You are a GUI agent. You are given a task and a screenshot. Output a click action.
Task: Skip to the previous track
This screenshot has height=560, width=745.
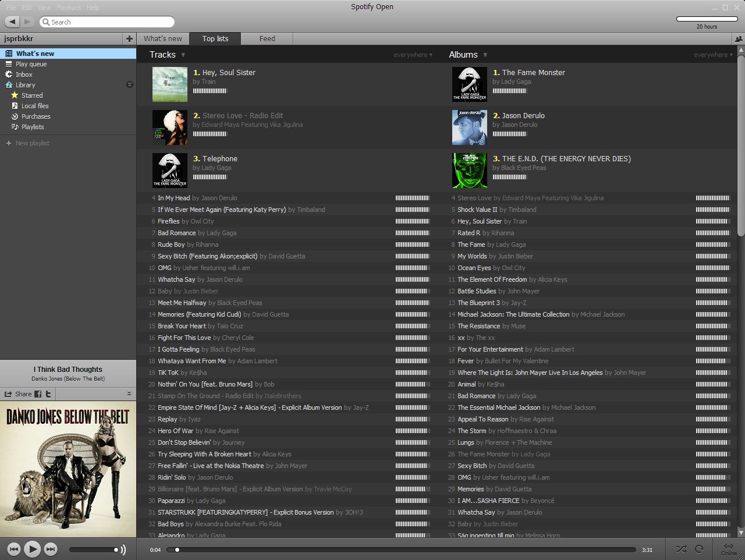14,549
